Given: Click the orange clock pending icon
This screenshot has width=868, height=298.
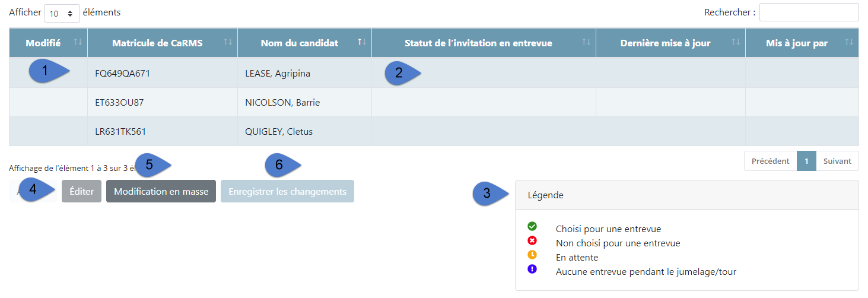Looking at the screenshot, I should pyautogui.click(x=532, y=255).
